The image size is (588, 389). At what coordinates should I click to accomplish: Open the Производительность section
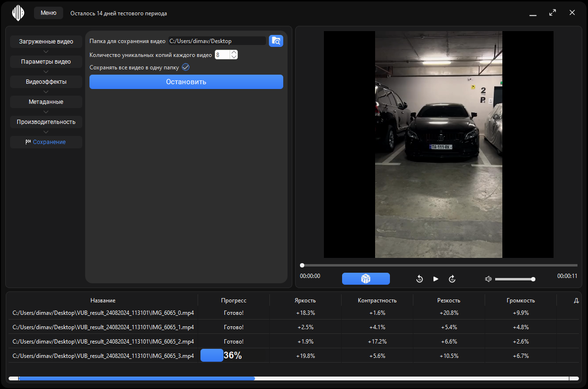pos(46,122)
